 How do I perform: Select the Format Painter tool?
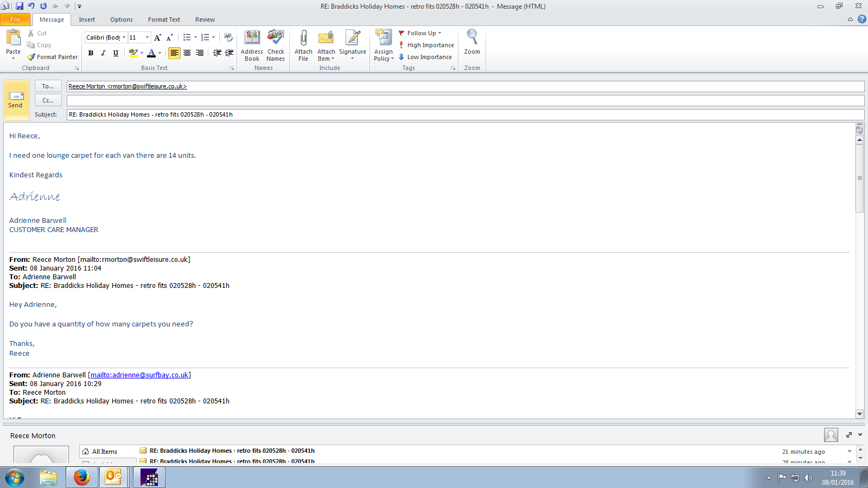click(x=53, y=57)
